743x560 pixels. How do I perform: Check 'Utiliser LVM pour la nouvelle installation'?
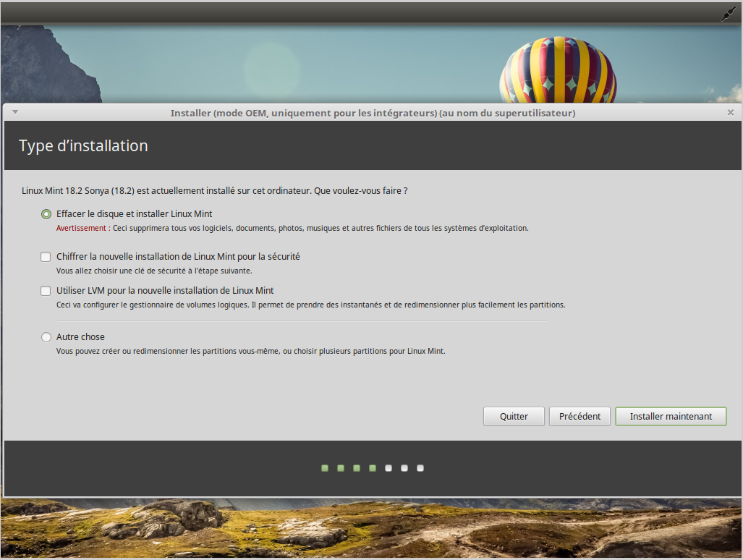(46, 291)
